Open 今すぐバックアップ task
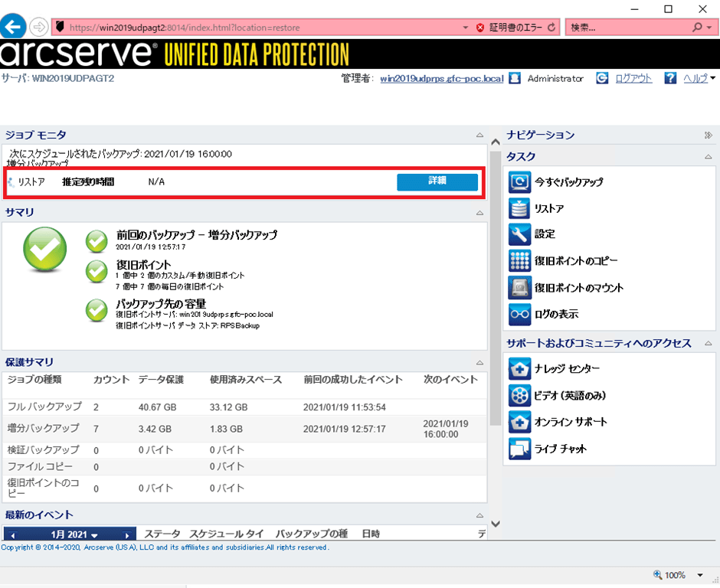The width and height of the screenshot is (720, 588). (568, 181)
